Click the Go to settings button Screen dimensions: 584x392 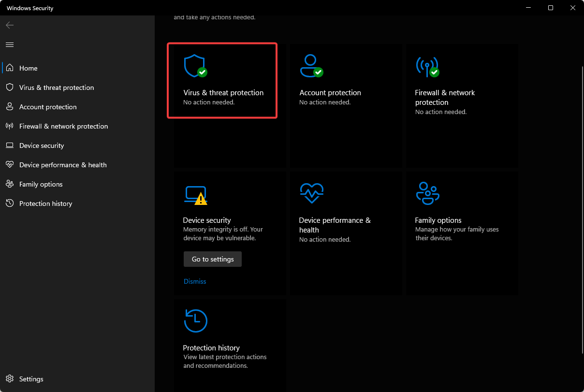[x=213, y=259]
